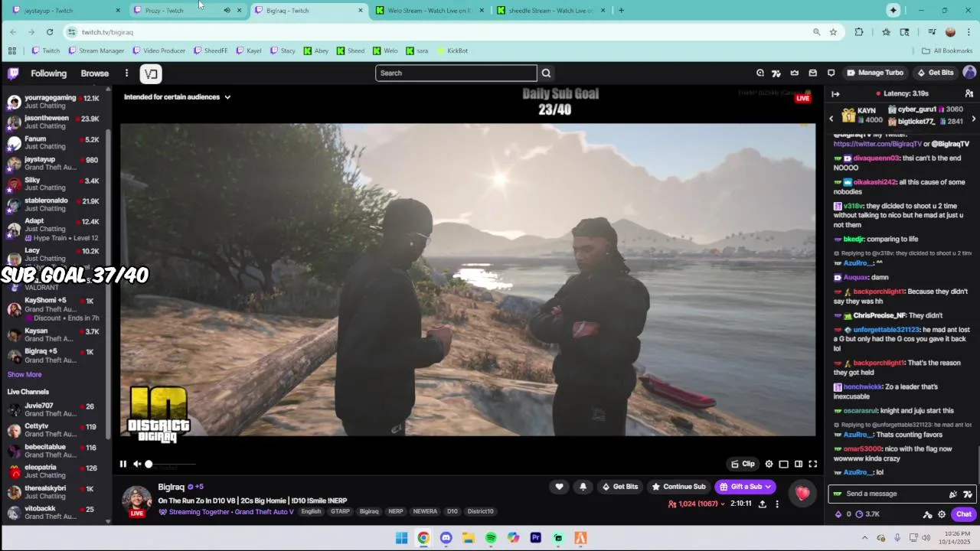The height and width of the screenshot is (551, 980).
Task: Pause the stream playback
Action: (122, 464)
